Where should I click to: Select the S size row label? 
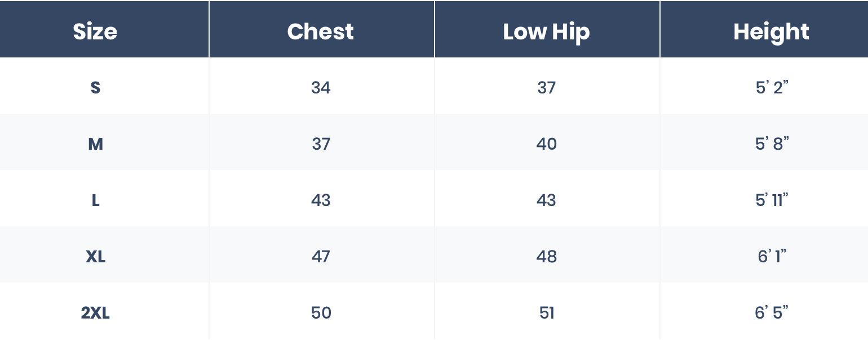(x=95, y=88)
